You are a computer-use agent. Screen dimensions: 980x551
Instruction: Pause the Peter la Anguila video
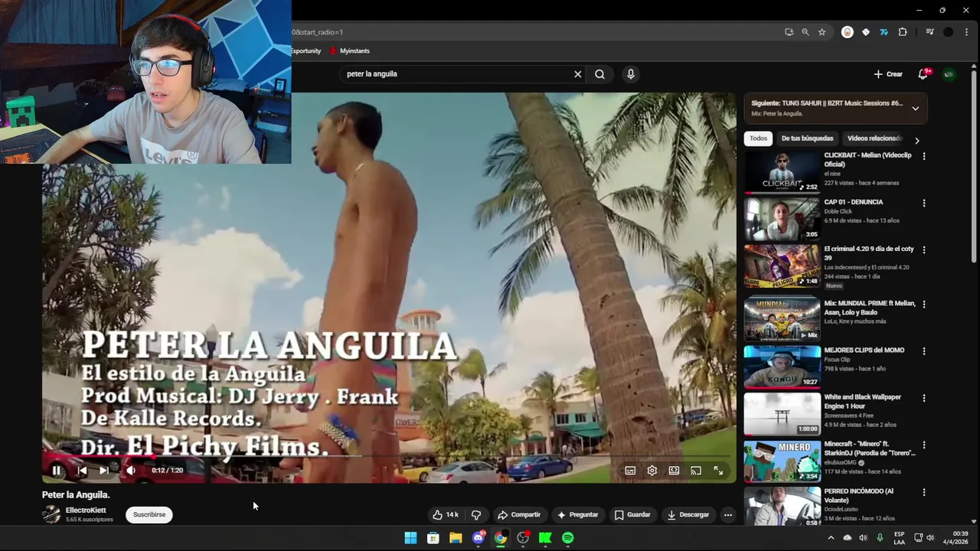point(57,471)
